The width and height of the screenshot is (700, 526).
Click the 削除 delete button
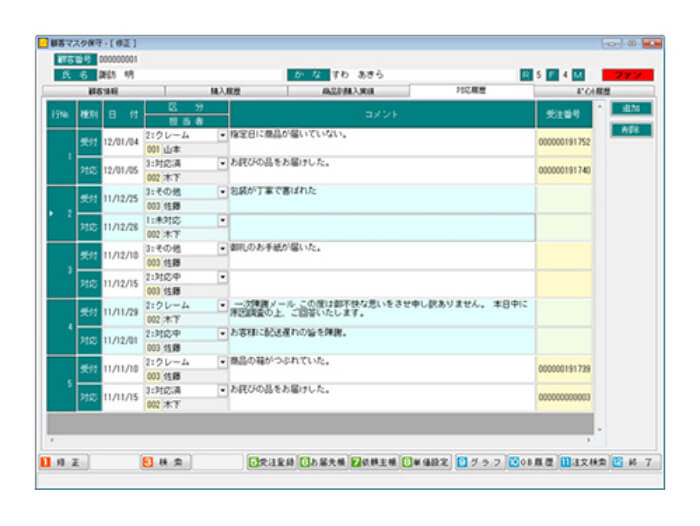631,130
